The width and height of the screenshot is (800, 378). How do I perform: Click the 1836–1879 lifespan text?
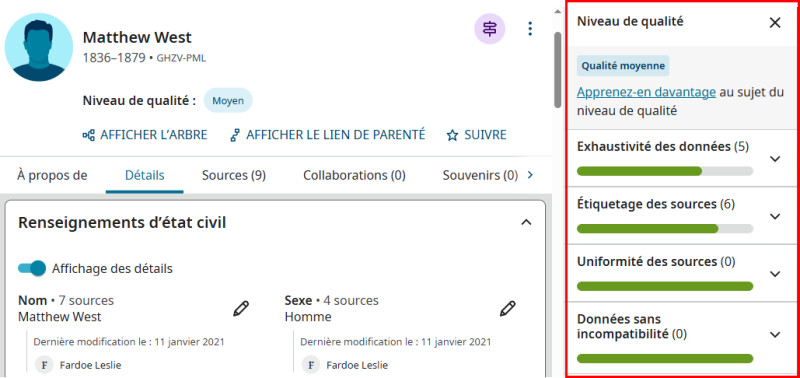click(x=114, y=58)
